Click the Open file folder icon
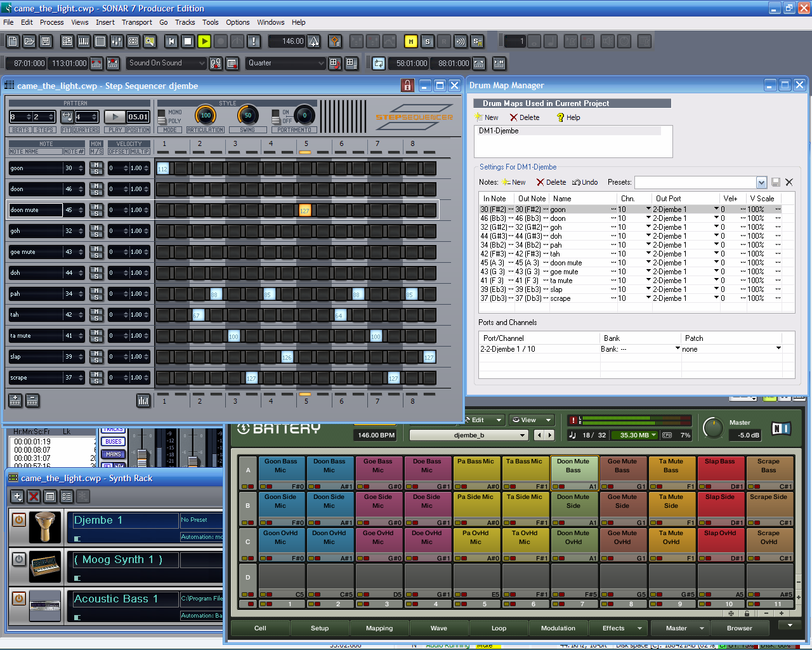The height and width of the screenshot is (650, 812). (29, 41)
